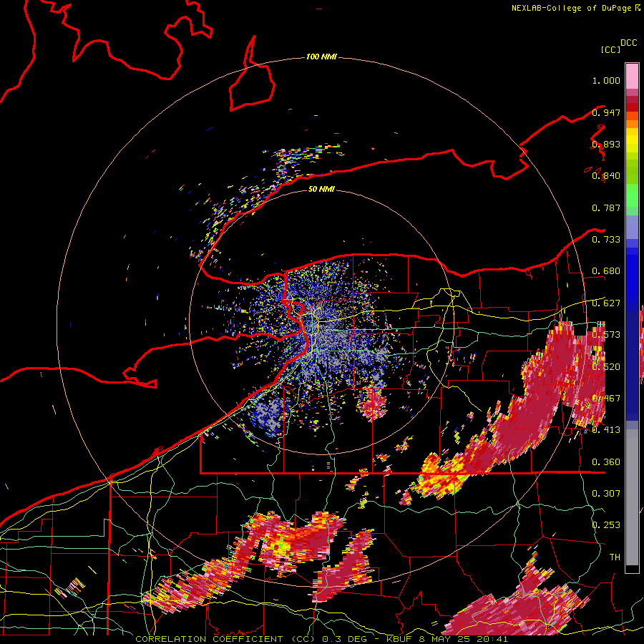
Task: Click the 0.520 scale value
Action: (606, 366)
